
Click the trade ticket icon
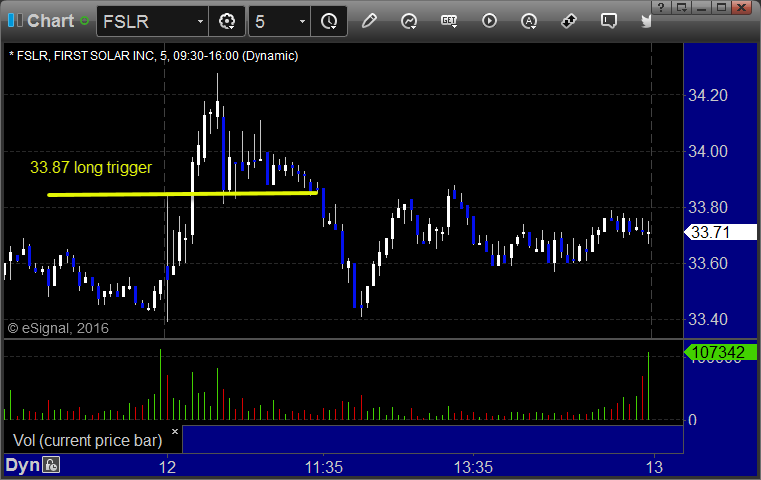(569, 21)
